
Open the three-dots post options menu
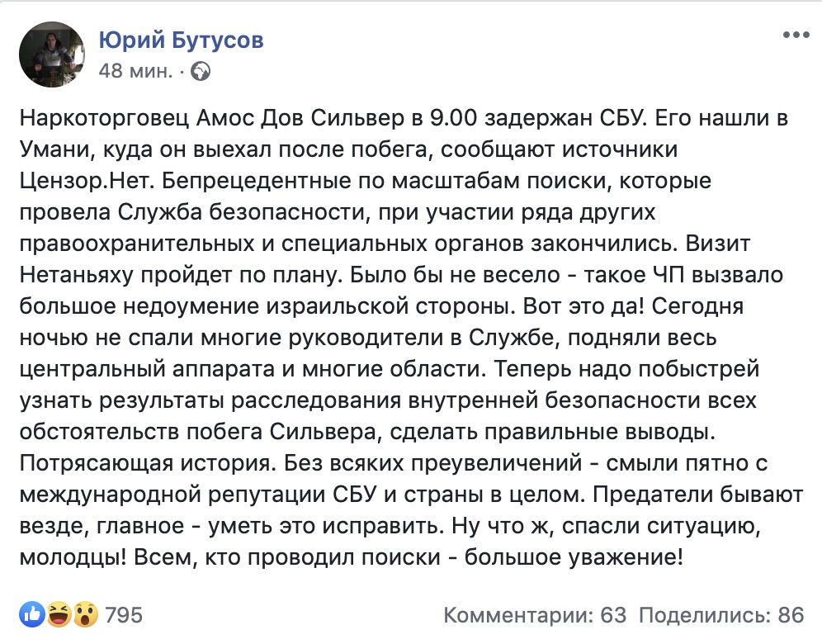(796, 36)
